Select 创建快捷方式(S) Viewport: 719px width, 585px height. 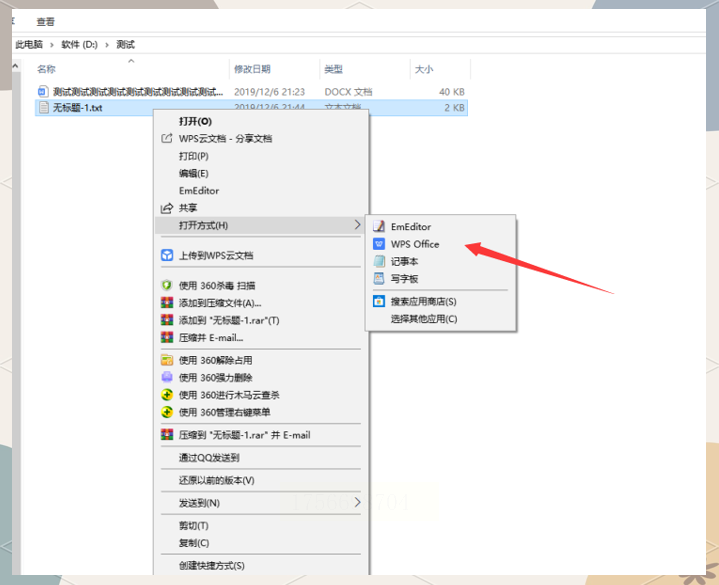point(211,566)
